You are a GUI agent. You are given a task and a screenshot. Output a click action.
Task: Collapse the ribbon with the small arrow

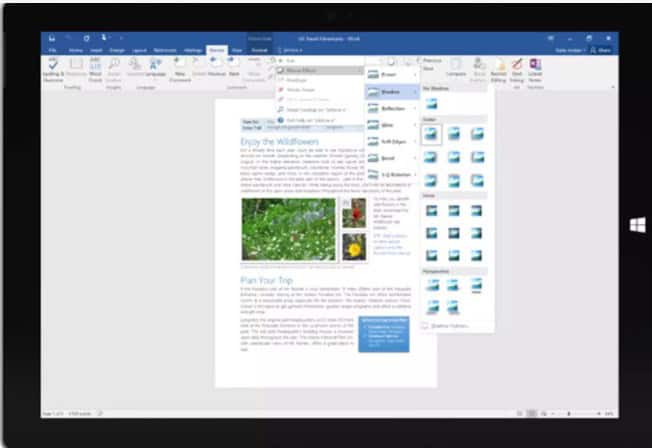pos(613,87)
